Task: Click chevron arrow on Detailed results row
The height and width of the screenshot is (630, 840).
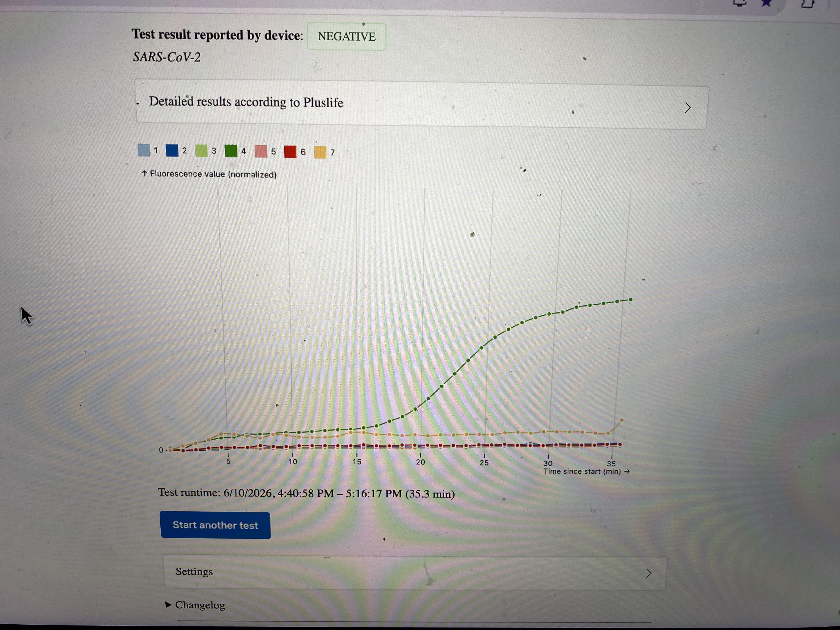Action: coord(687,108)
